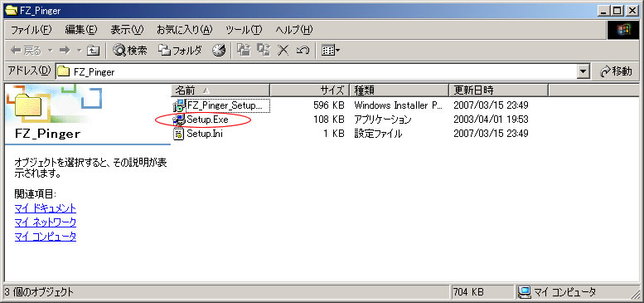Select the Setup.Ini file name
The width and height of the screenshot is (644, 303).
(204, 134)
